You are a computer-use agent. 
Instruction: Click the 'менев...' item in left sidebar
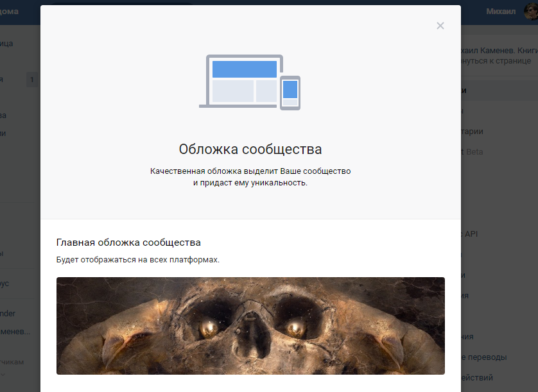point(16,332)
